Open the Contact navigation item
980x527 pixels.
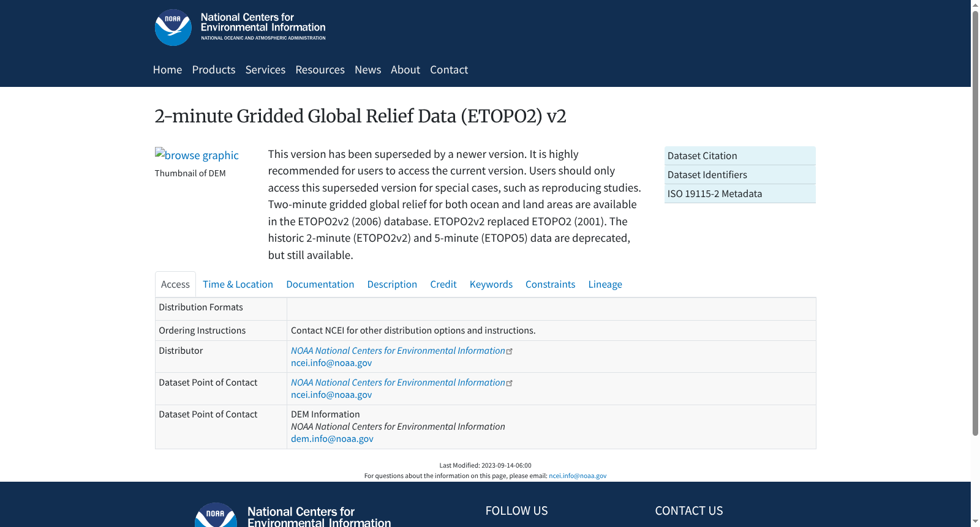tap(449, 70)
